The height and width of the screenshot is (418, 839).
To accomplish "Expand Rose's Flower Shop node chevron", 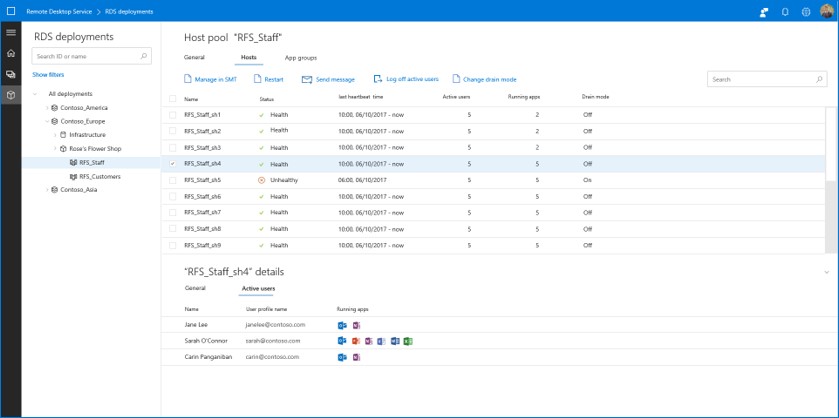I will pyautogui.click(x=55, y=149).
